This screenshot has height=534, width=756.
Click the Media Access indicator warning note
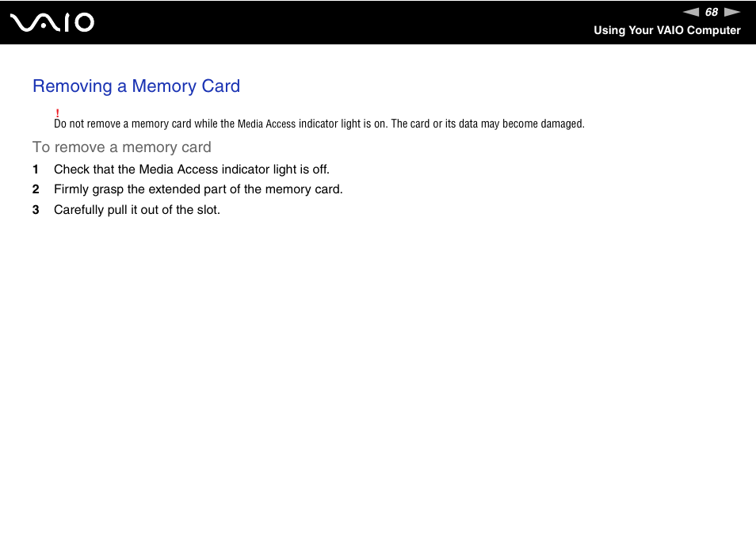pos(319,124)
